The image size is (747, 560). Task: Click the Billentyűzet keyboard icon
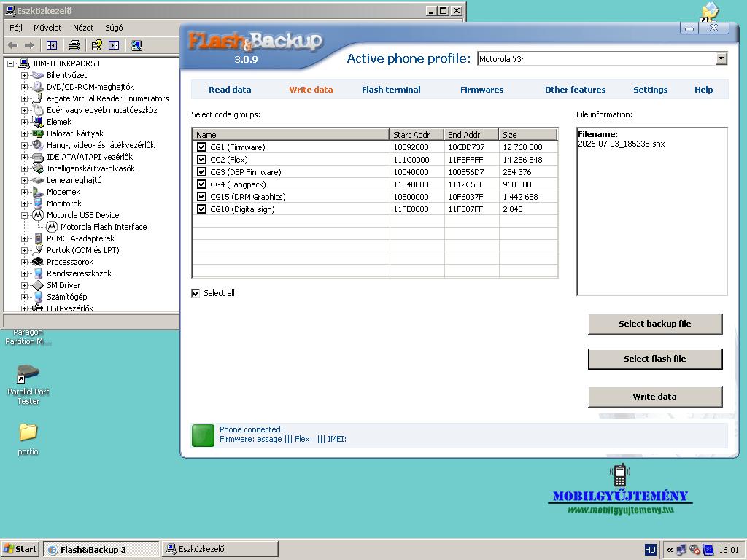pyautogui.click(x=38, y=75)
